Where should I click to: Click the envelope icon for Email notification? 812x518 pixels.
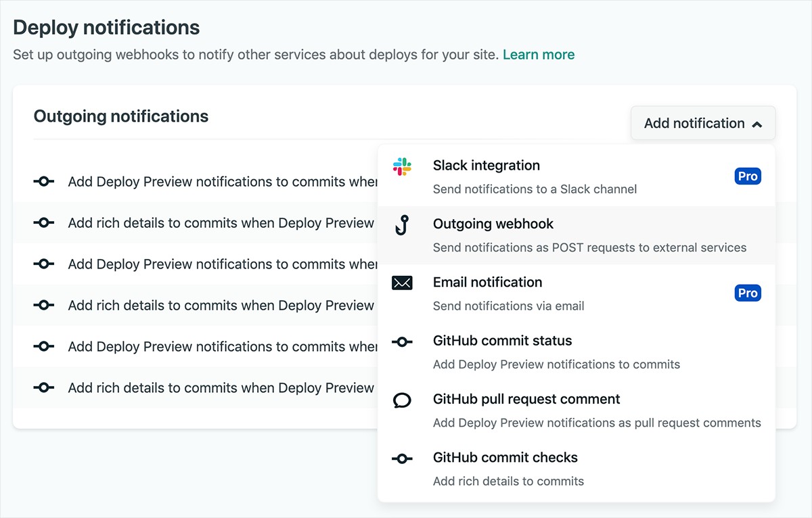tap(403, 283)
